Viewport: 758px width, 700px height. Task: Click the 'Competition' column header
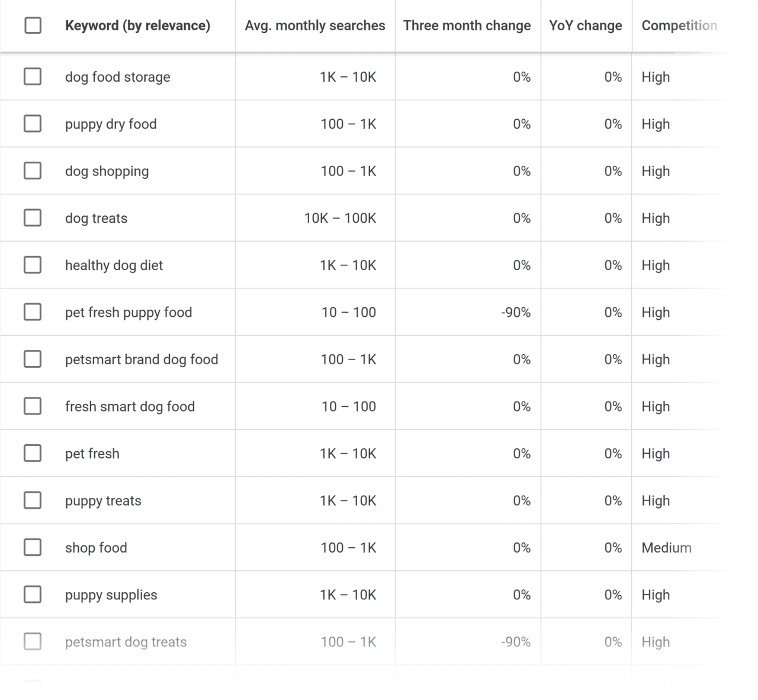pos(679,25)
